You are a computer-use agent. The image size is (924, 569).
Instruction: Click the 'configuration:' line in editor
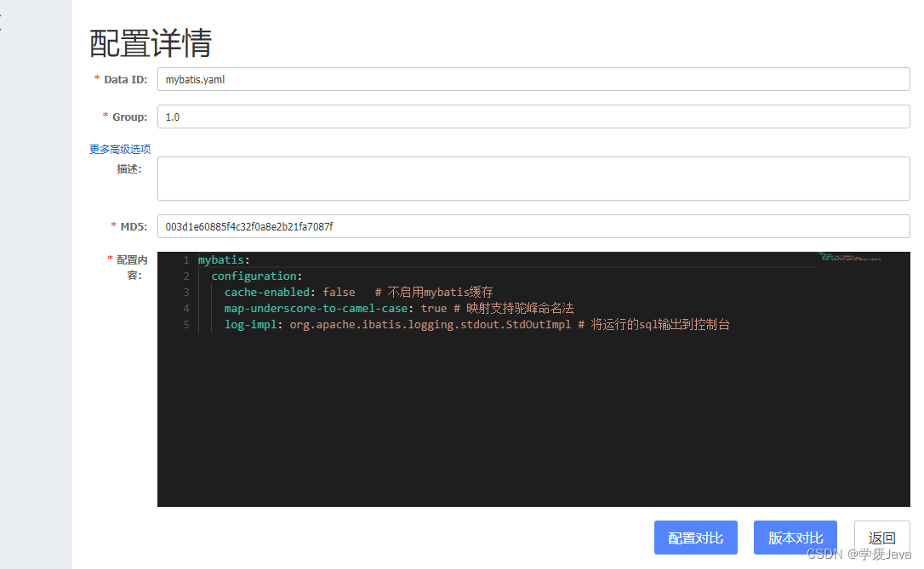[x=256, y=276]
